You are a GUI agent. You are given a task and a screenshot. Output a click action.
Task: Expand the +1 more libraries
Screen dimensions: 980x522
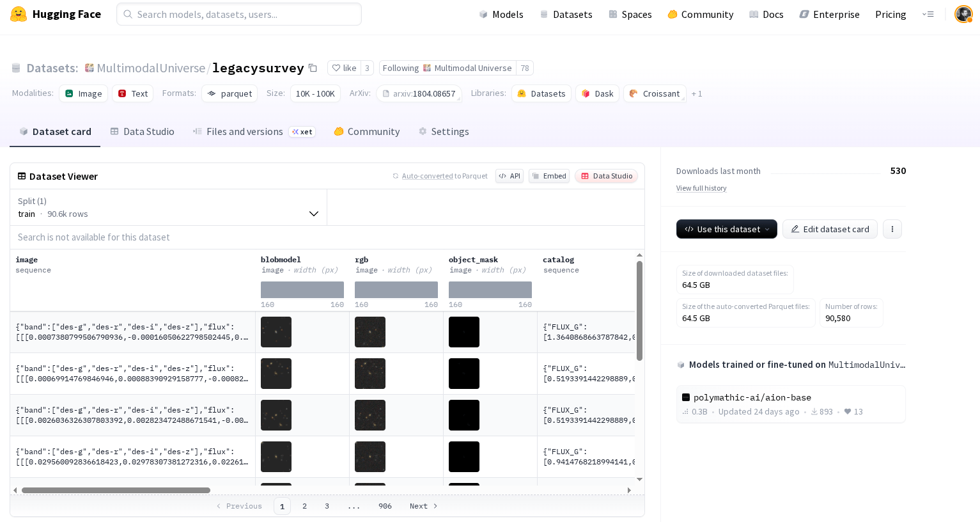point(697,93)
